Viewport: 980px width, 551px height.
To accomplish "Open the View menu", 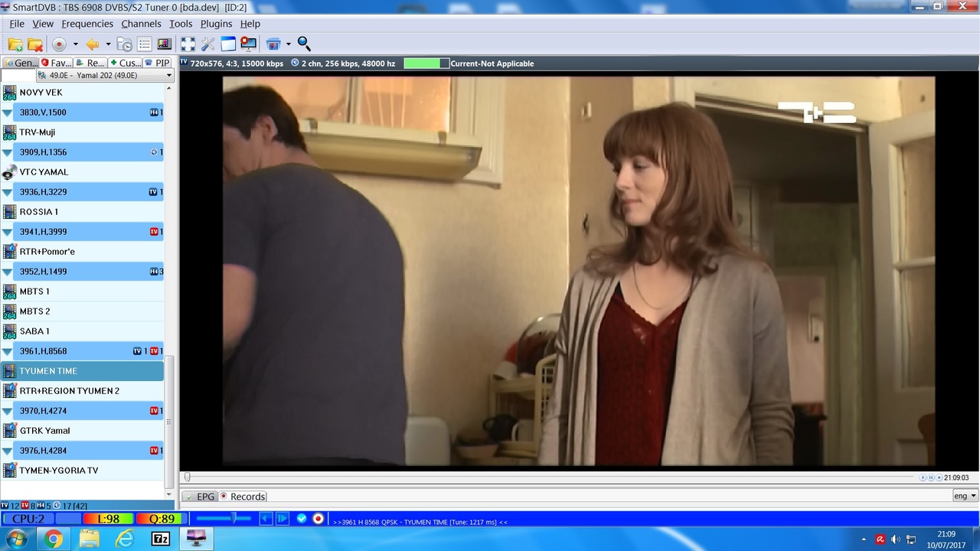I will pos(43,24).
